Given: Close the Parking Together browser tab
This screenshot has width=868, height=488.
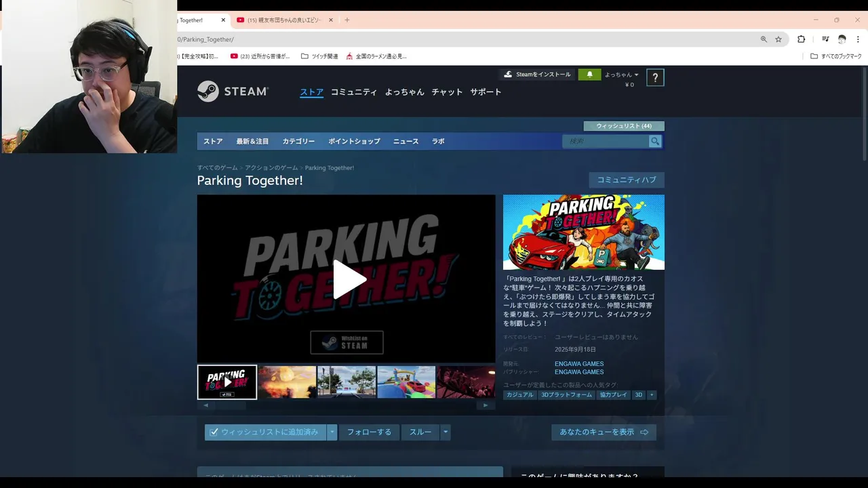Looking at the screenshot, I should (x=223, y=20).
